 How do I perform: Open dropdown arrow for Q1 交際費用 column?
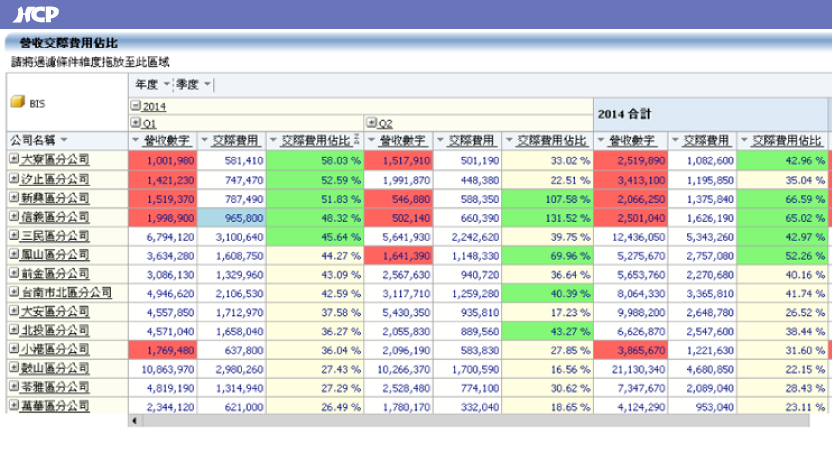(205, 141)
